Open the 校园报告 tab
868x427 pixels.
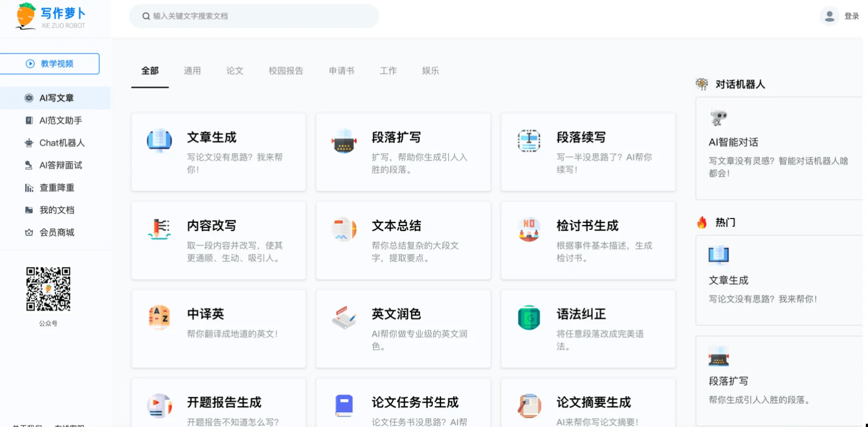pyautogui.click(x=286, y=71)
